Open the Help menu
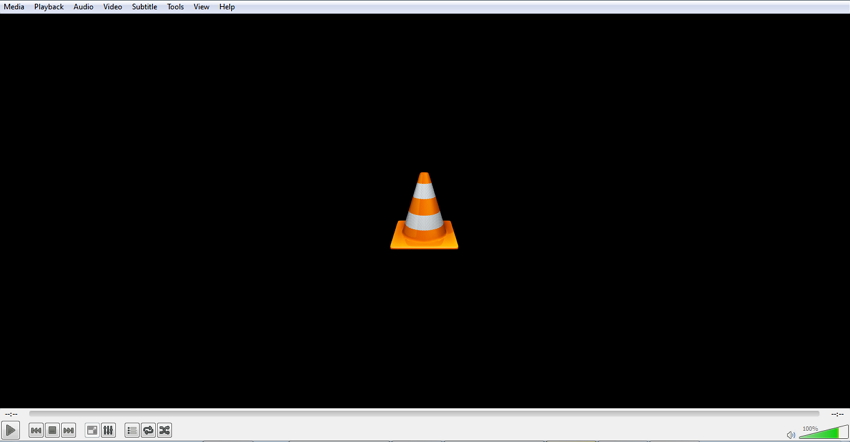This screenshot has width=850, height=442. pos(227,7)
